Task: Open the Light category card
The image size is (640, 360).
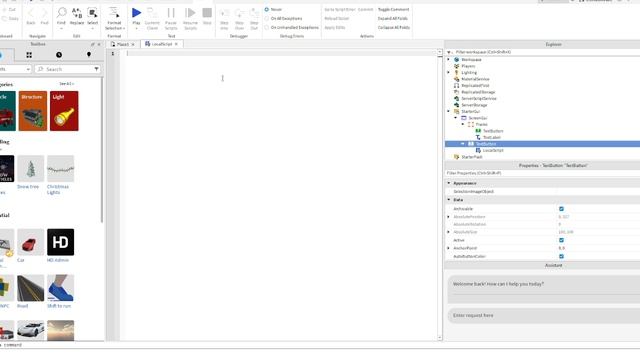Action: 64,111
